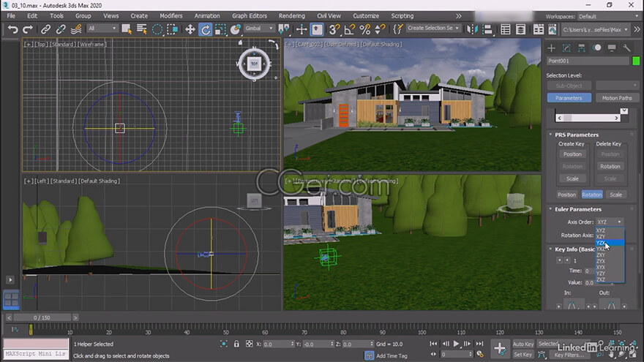Click Use Pivot Point Center icon
Viewport: 644px width, 362px height.
pyautogui.click(x=283, y=29)
